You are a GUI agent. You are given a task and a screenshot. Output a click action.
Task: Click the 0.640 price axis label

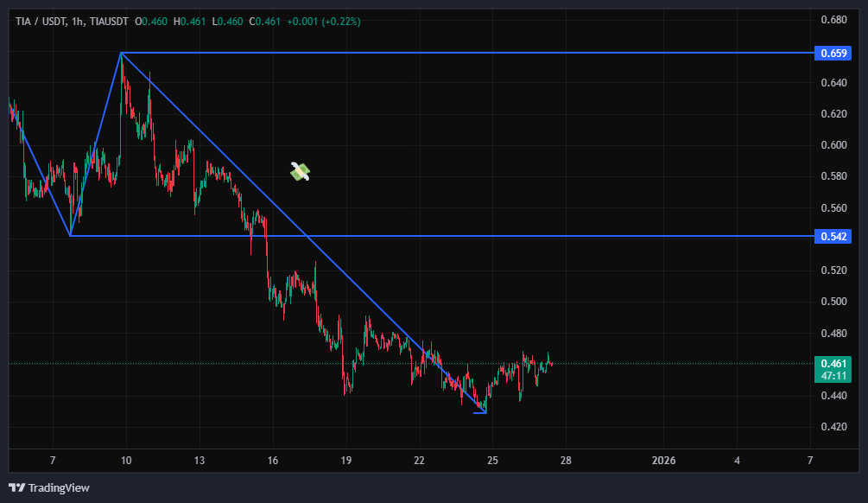click(833, 83)
